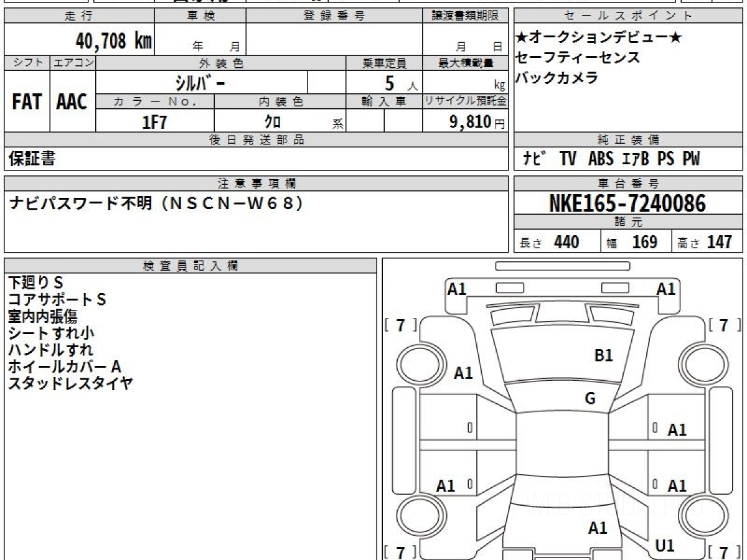
Task: Click the 車検 header cell
Action: click(200, 16)
